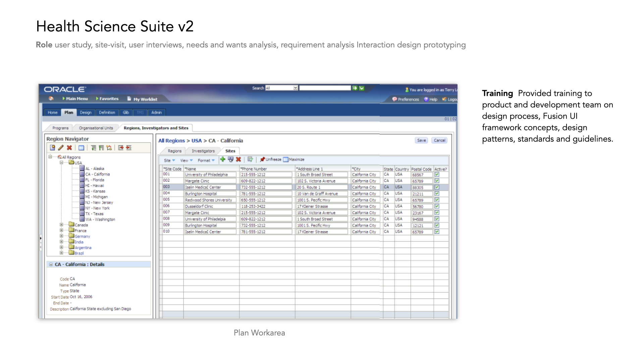The image size is (644, 362).
Task: Click the Save button
Action: point(422,140)
